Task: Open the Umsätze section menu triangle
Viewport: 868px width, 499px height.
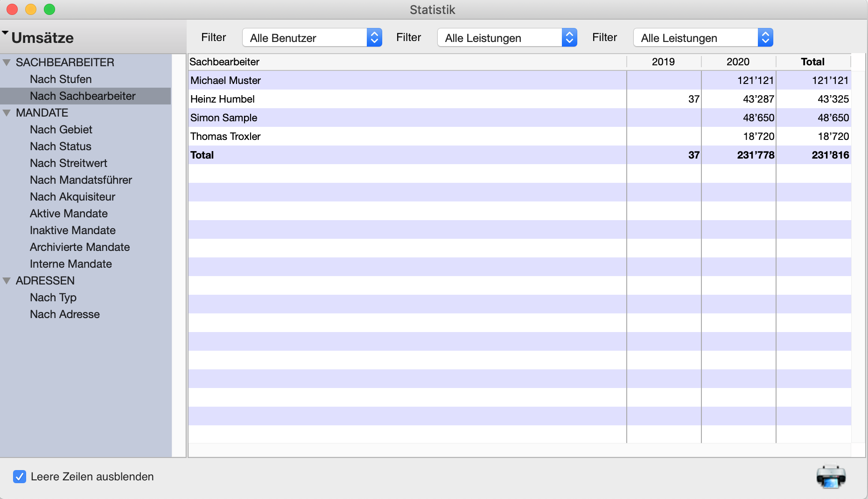Action: click(x=5, y=33)
